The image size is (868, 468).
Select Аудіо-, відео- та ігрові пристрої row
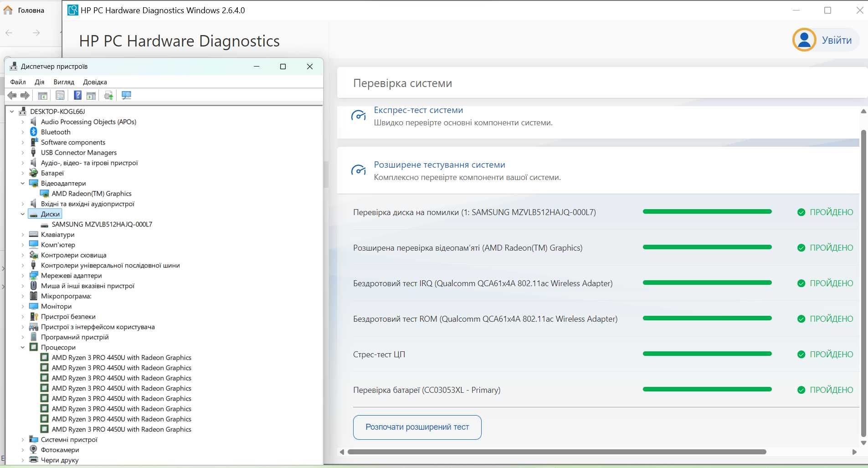[89, 163]
